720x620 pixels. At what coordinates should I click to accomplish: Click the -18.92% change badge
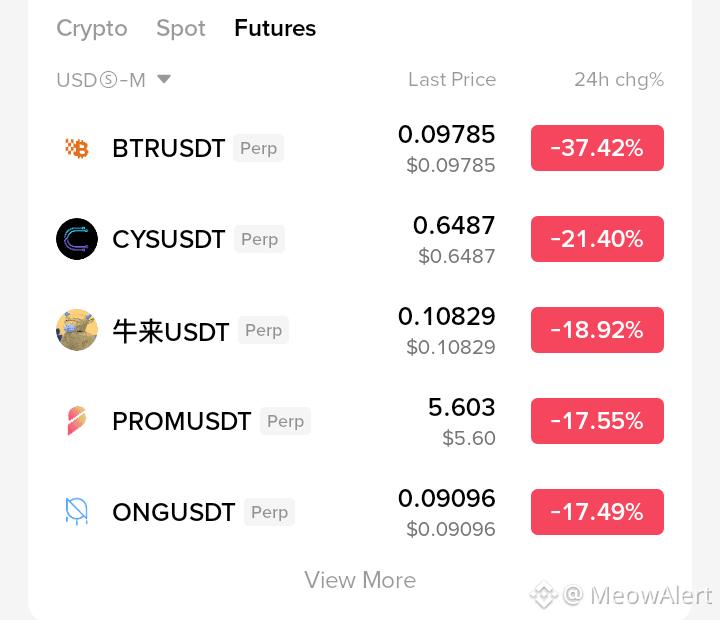point(597,330)
